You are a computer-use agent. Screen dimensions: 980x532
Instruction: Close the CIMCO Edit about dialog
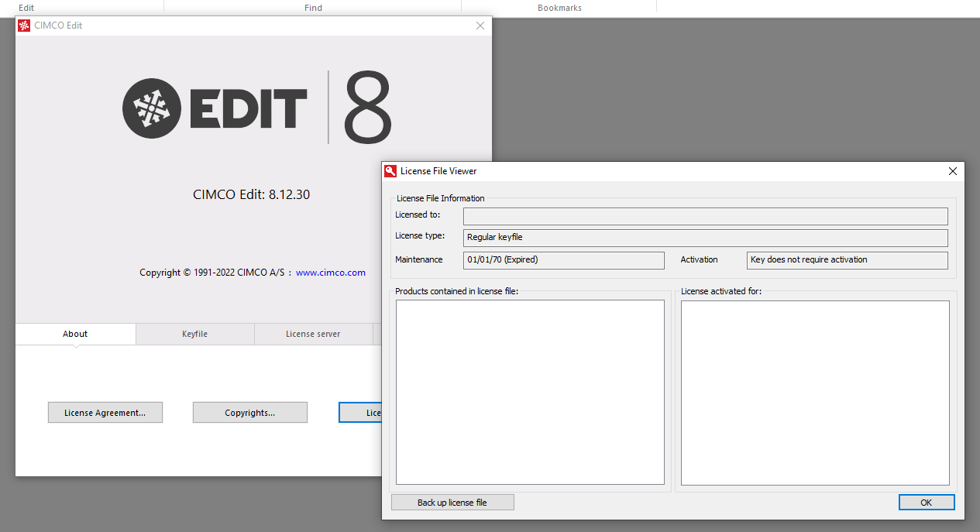480,26
